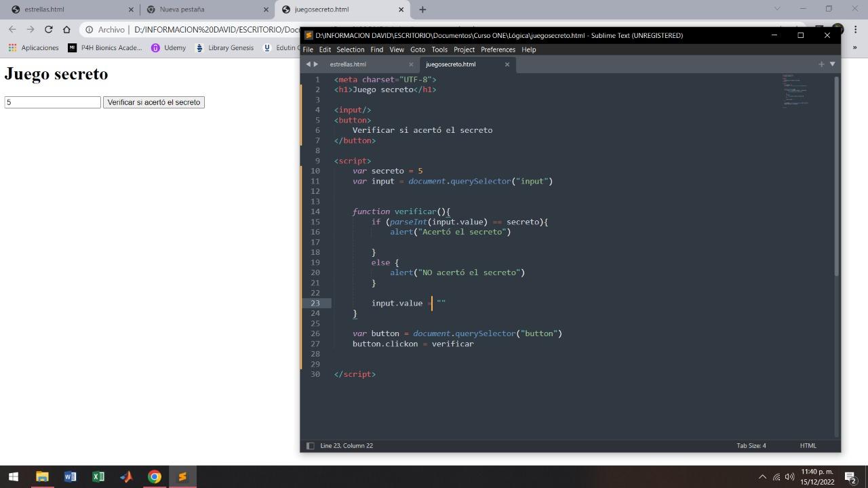This screenshot has width=868, height=488.
Task: Open HTML syntax selector in status bar
Action: pyautogui.click(x=808, y=445)
